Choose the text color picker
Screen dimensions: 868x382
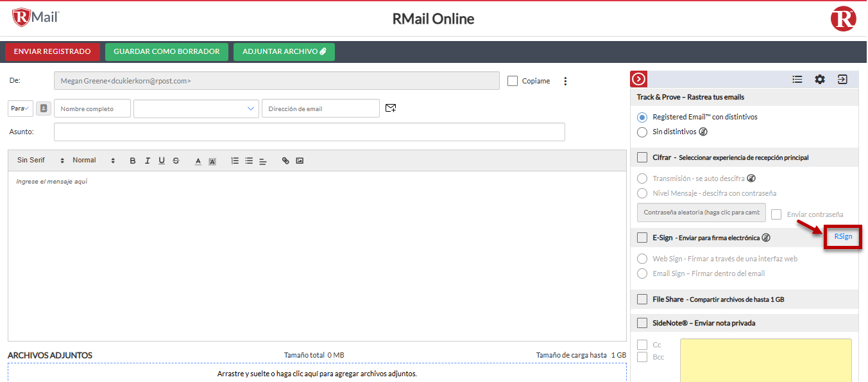point(198,161)
